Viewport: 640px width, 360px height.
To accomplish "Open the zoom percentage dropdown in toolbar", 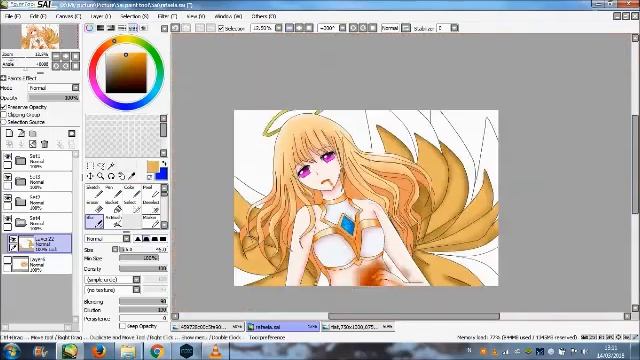I will tap(278, 28).
